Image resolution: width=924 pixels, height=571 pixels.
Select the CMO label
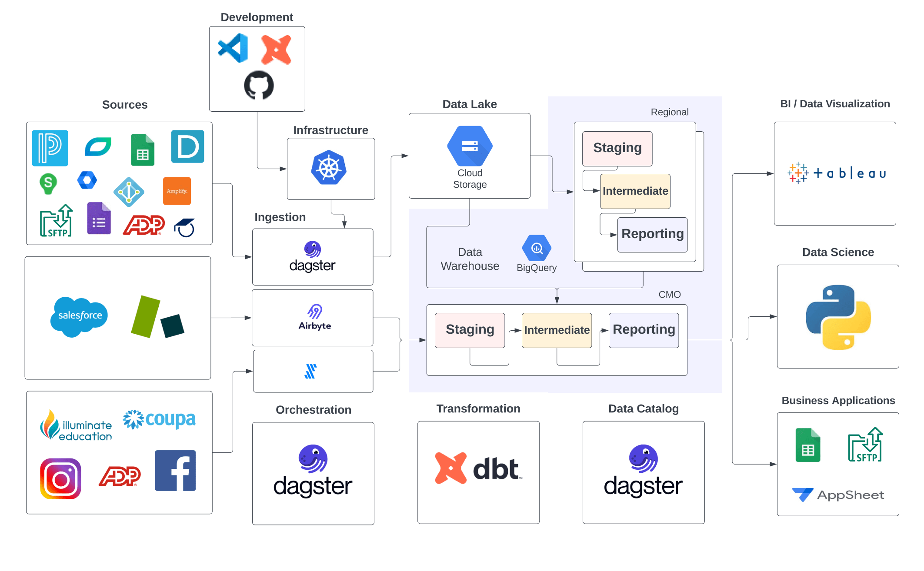point(670,295)
